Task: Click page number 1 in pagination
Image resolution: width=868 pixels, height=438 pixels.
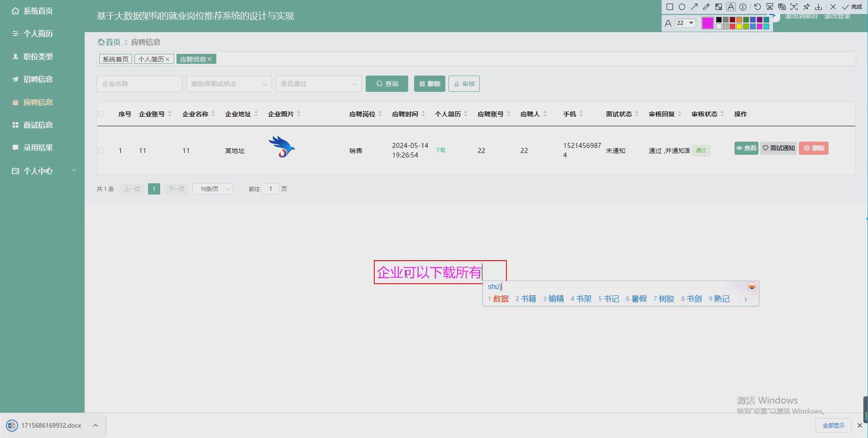Action: (154, 189)
